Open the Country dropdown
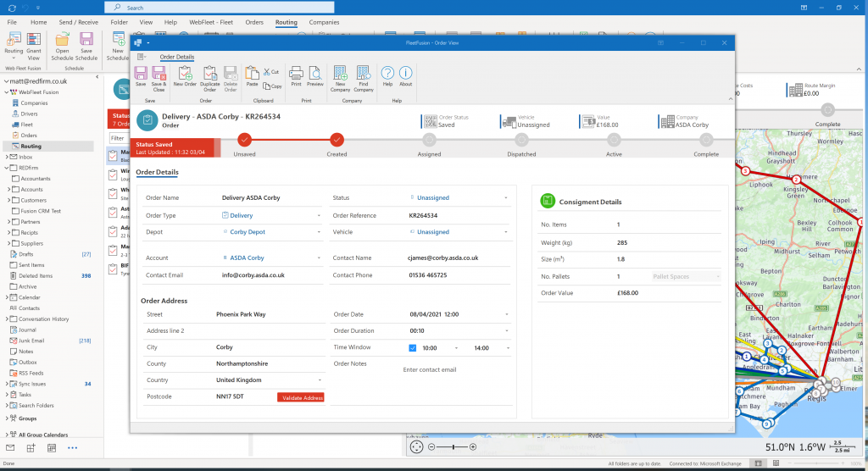 coord(320,380)
